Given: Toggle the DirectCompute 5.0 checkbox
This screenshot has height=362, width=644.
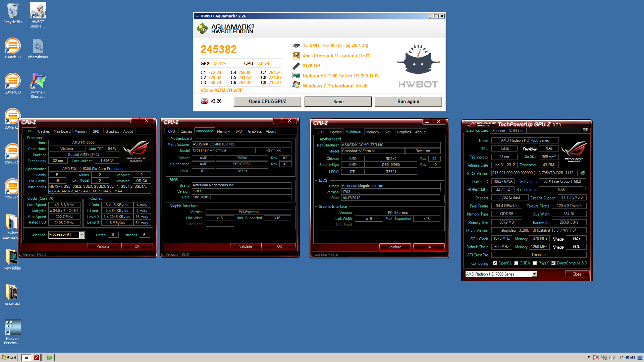Looking at the screenshot, I should click(553, 263).
